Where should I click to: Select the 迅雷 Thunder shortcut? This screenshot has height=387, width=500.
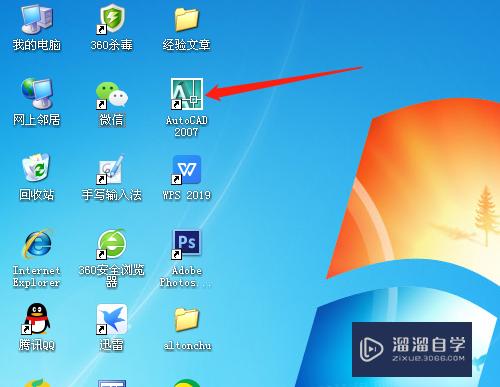tap(111, 319)
